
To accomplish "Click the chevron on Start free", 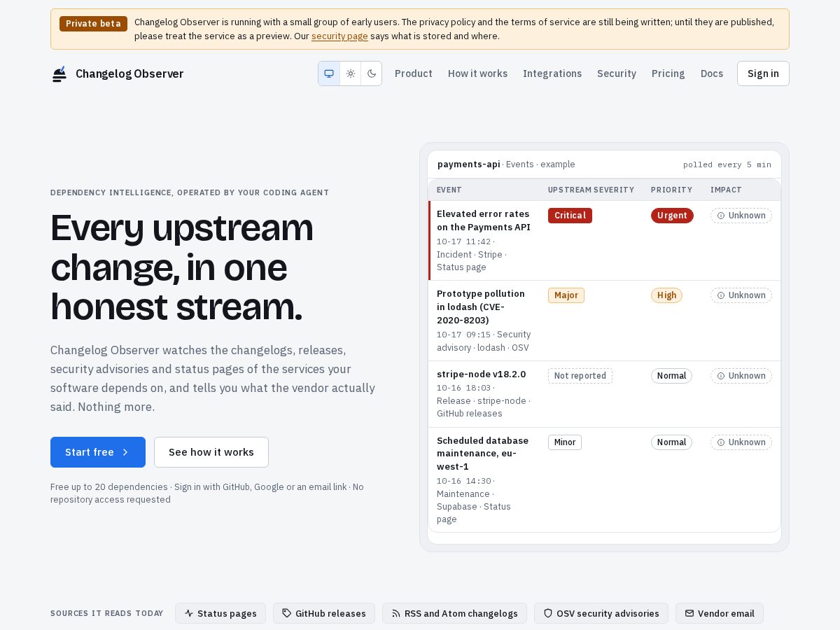I will 125,452.
